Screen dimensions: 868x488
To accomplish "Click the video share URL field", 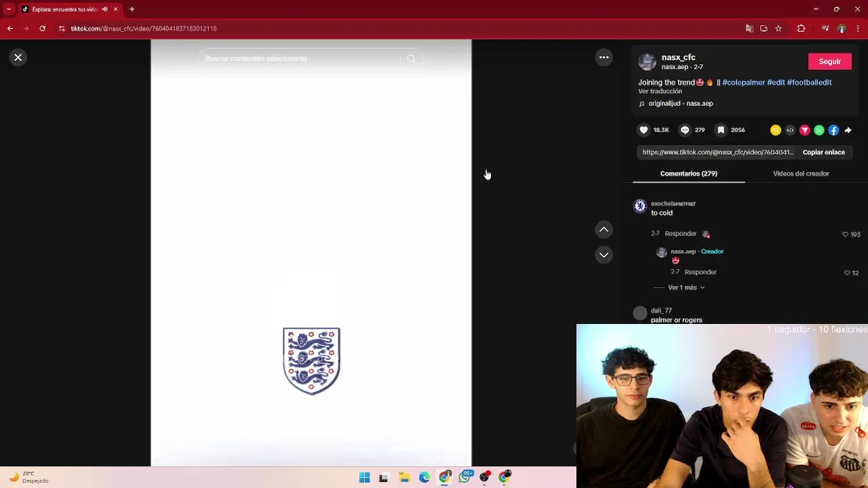I will [x=717, y=152].
